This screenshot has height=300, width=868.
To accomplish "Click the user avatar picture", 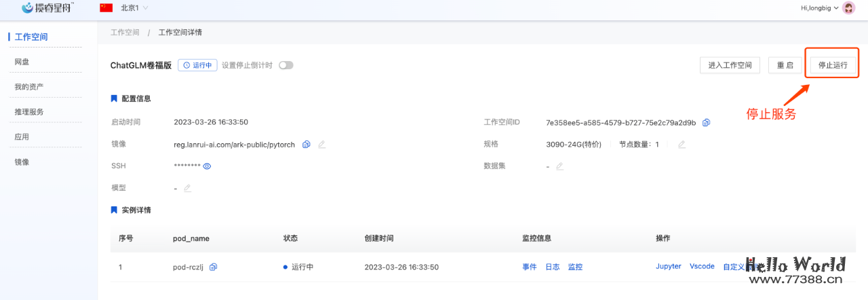I will (848, 8).
